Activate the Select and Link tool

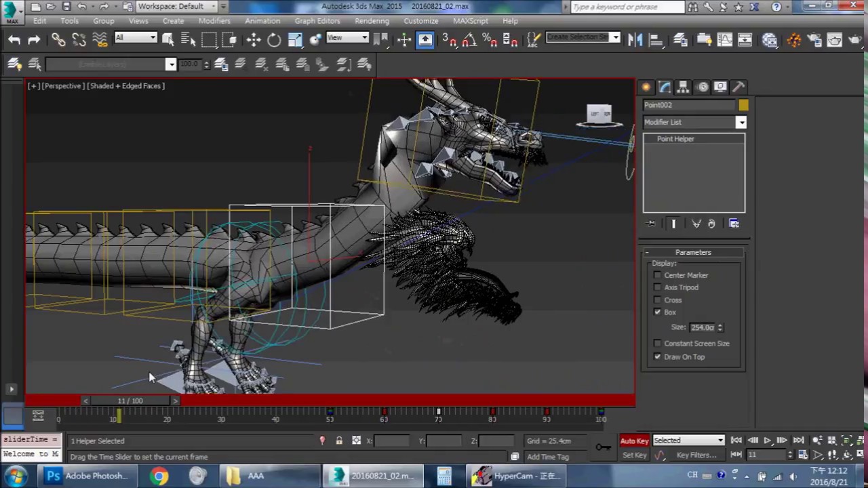(x=58, y=40)
